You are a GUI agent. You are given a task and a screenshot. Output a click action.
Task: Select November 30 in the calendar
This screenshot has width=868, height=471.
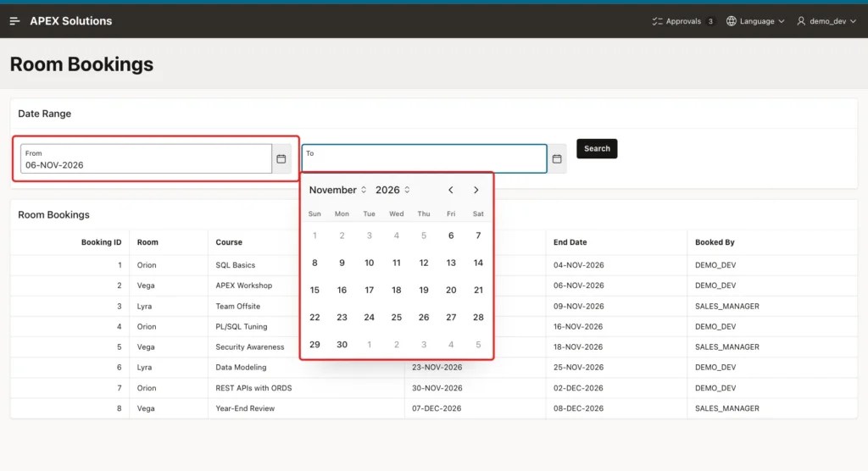coord(342,344)
